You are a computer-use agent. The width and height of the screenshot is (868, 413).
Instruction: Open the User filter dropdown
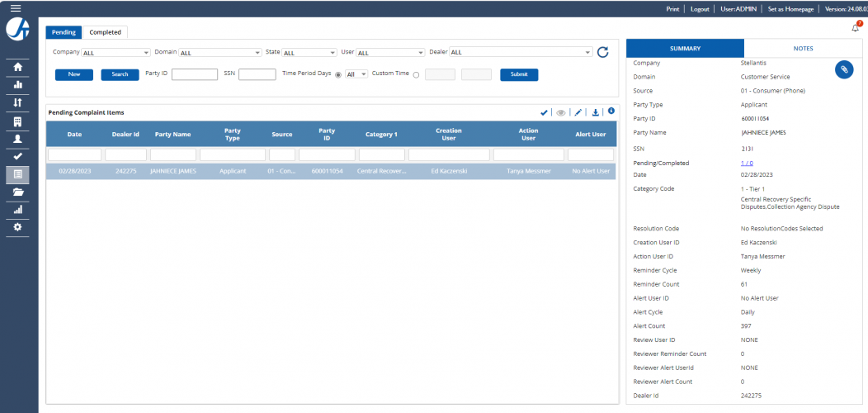390,53
